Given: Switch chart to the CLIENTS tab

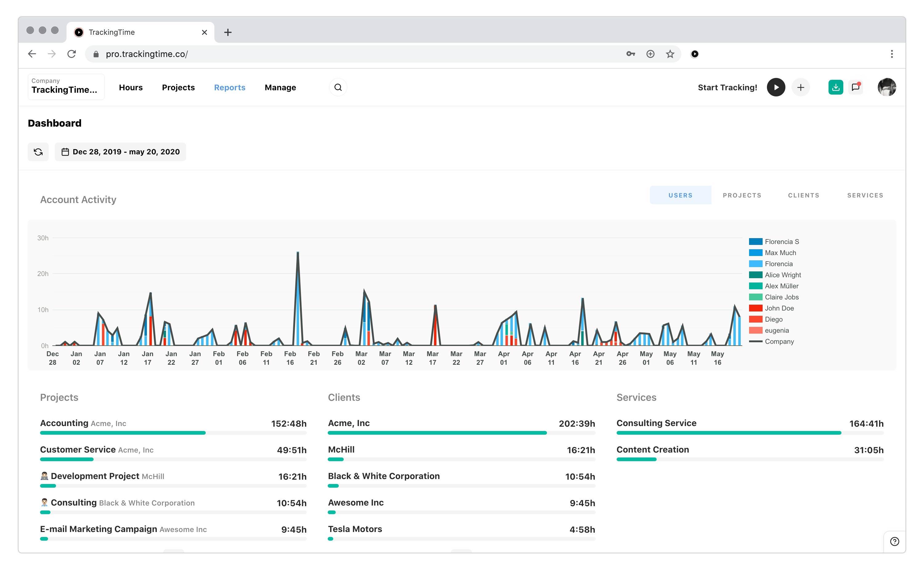Looking at the screenshot, I should pos(804,195).
